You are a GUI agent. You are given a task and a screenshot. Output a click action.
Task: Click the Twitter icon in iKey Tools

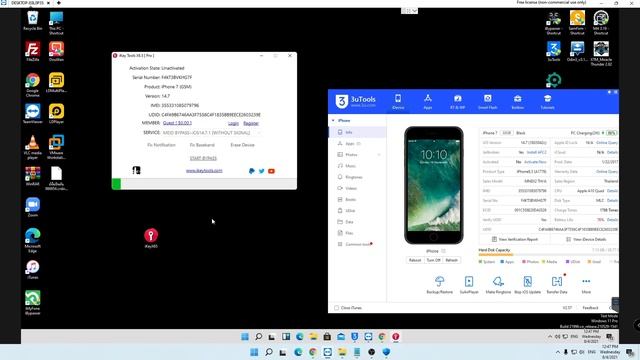pyautogui.click(x=262, y=171)
